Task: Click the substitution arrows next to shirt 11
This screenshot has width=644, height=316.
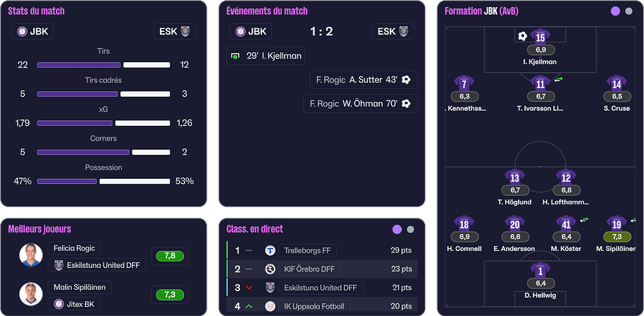Action: [x=558, y=80]
